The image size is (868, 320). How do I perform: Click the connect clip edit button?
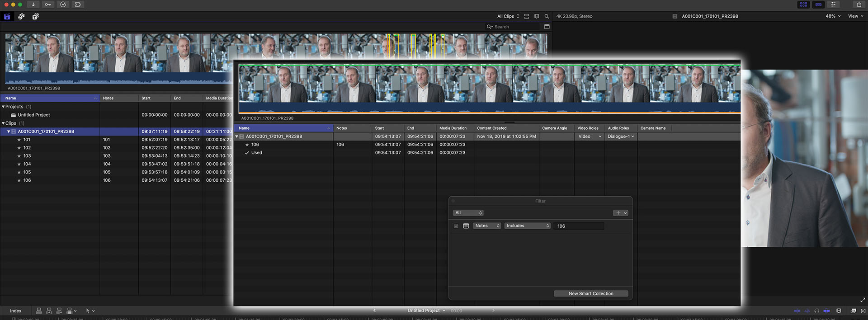[39, 311]
